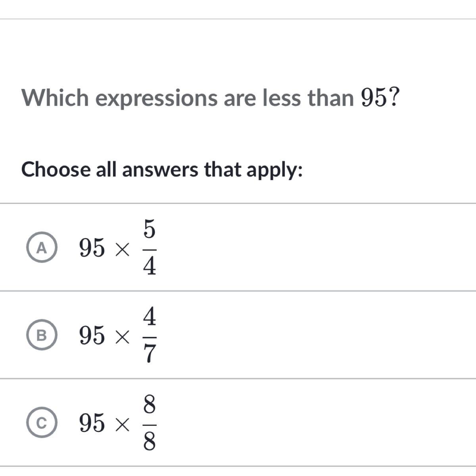Click 'Choose all answers that apply' label
This screenshot has height=476, width=476.
[162, 170]
